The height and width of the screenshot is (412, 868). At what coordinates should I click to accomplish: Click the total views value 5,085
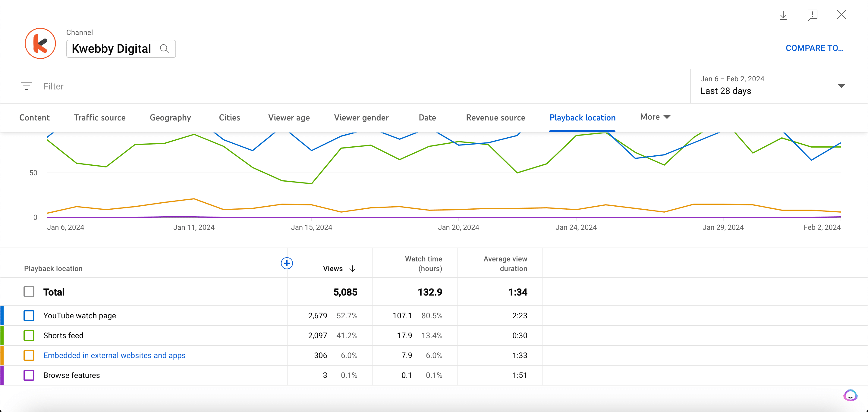345,292
